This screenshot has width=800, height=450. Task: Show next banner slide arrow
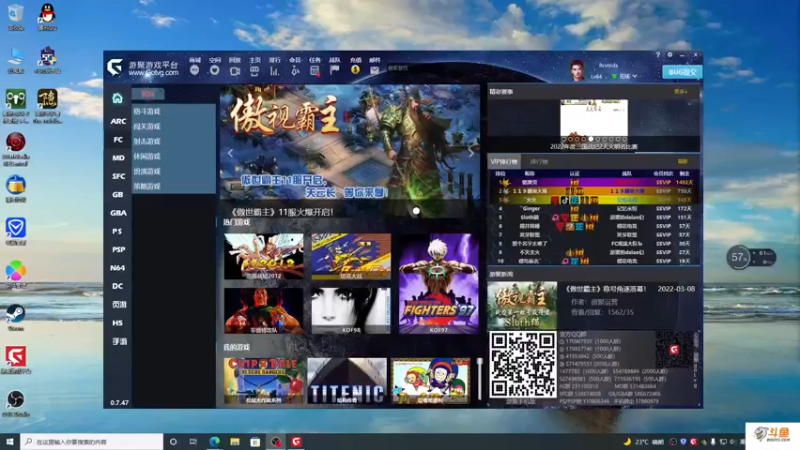(x=470, y=153)
